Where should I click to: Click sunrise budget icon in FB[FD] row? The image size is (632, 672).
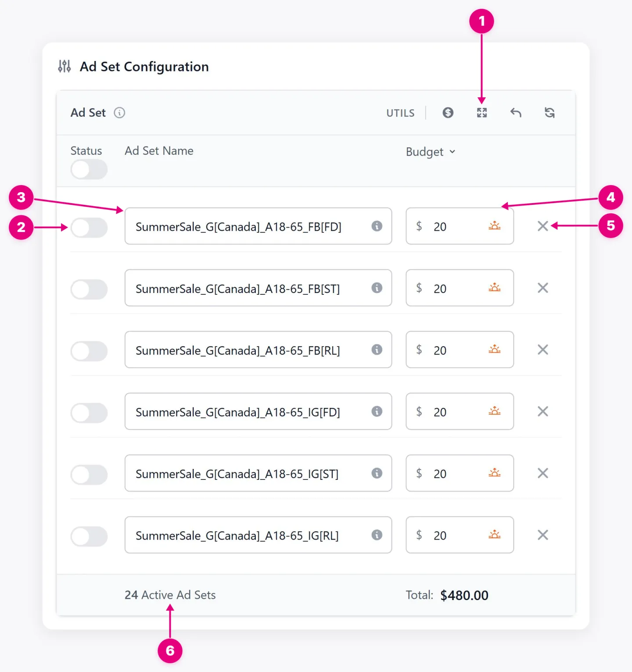pyautogui.click(x=495, y=226)
